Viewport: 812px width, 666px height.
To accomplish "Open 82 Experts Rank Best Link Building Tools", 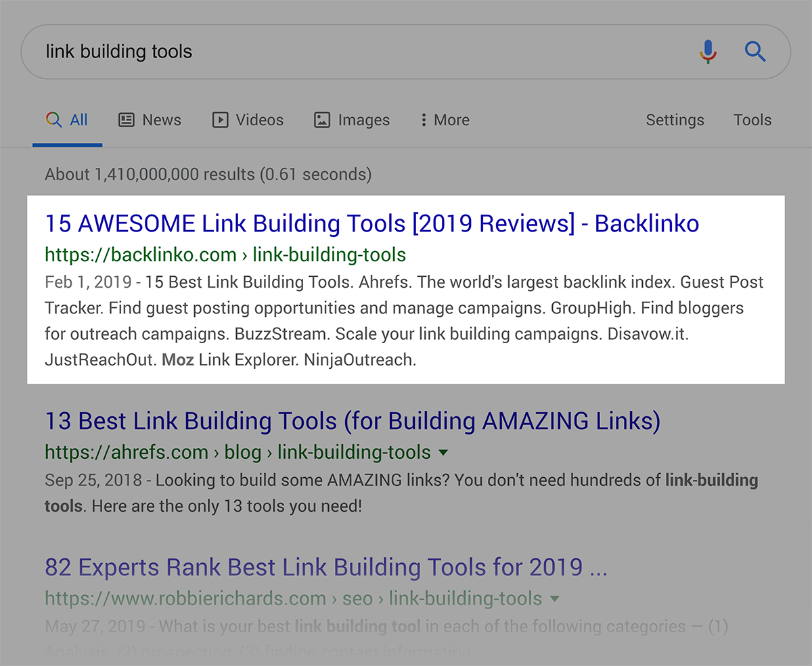I will (x=326, y=567).
